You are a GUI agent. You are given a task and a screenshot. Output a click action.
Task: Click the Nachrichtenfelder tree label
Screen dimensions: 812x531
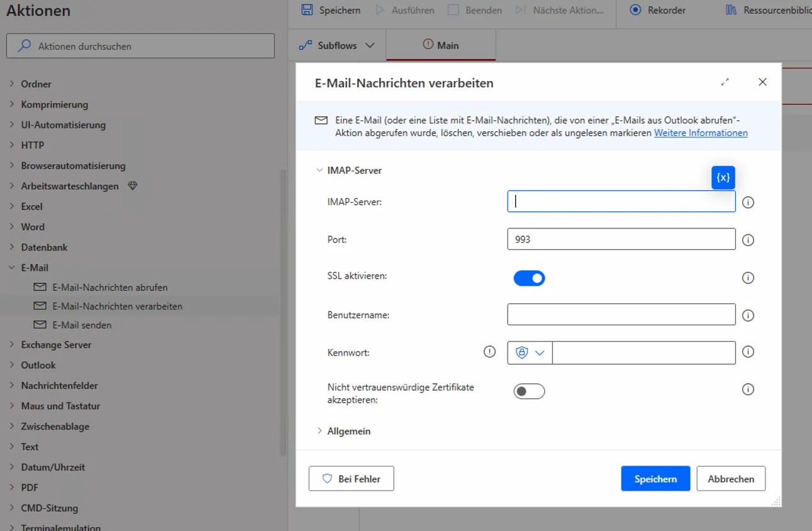pos(59,386)
